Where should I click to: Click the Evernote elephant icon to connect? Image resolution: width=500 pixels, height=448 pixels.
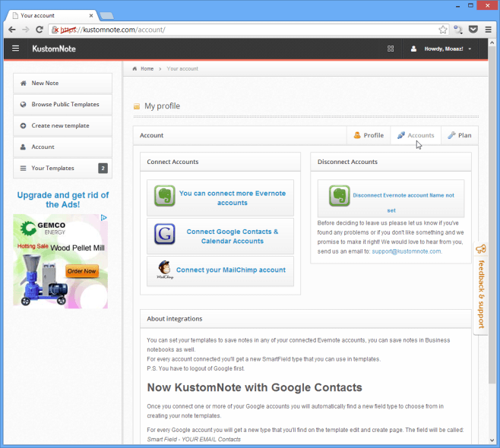point(164,197)
